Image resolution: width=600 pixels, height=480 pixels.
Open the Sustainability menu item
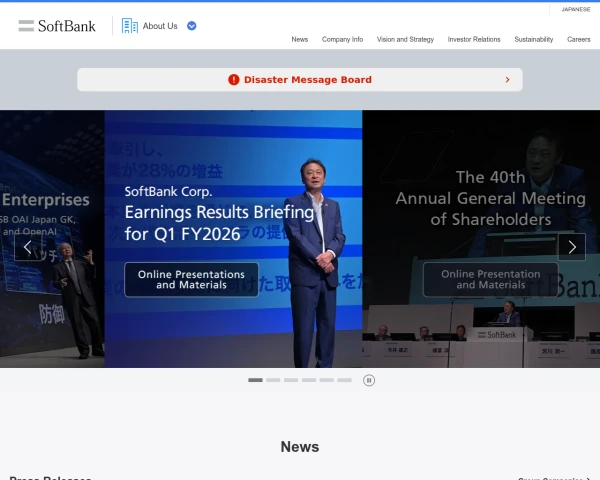pos(534,39)
